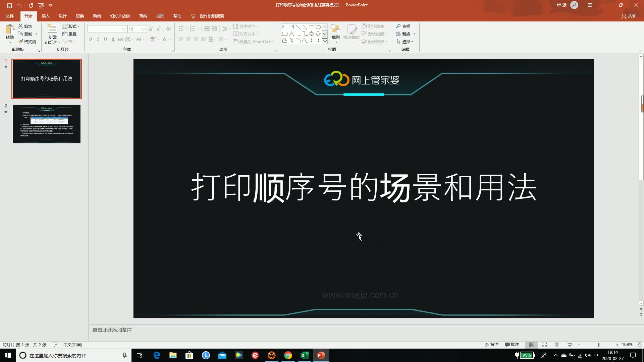Viewport: 644px width, 362px height.
Task: Open the Review (审阅) tab
Action: click(x=143, y=16)
